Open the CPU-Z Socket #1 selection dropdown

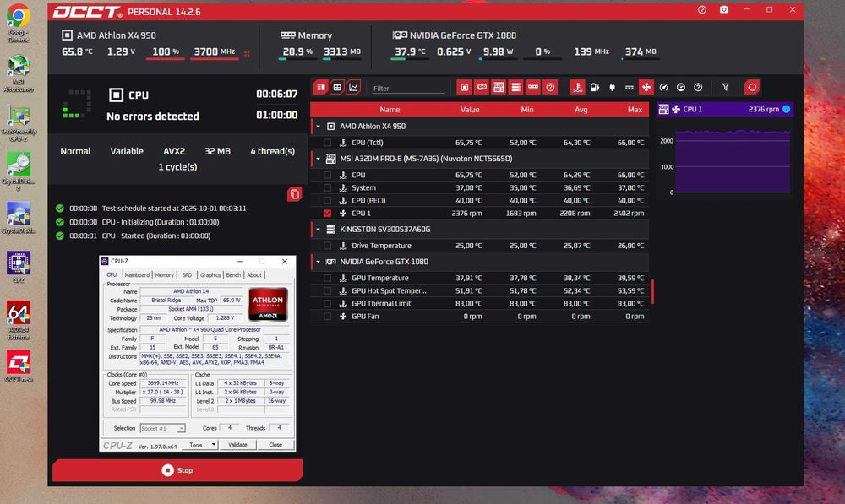(x=163, y=428)
